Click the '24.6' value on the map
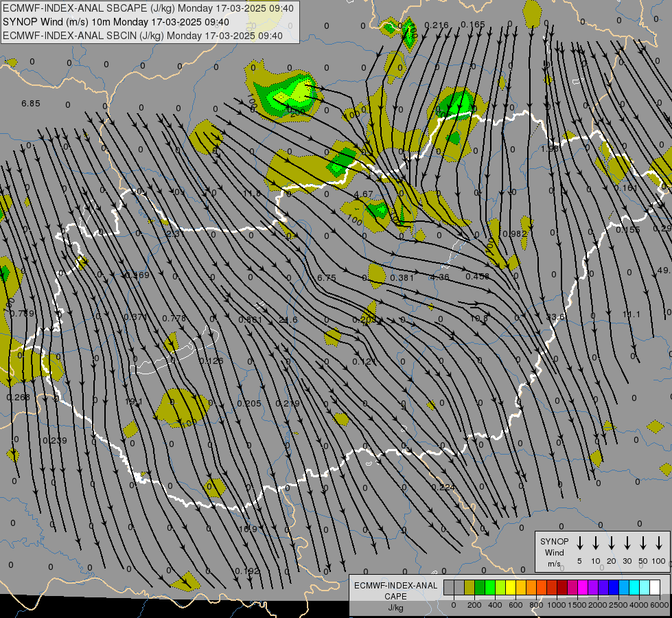Viewport: 672px width, 618px height. click(288, 320)
